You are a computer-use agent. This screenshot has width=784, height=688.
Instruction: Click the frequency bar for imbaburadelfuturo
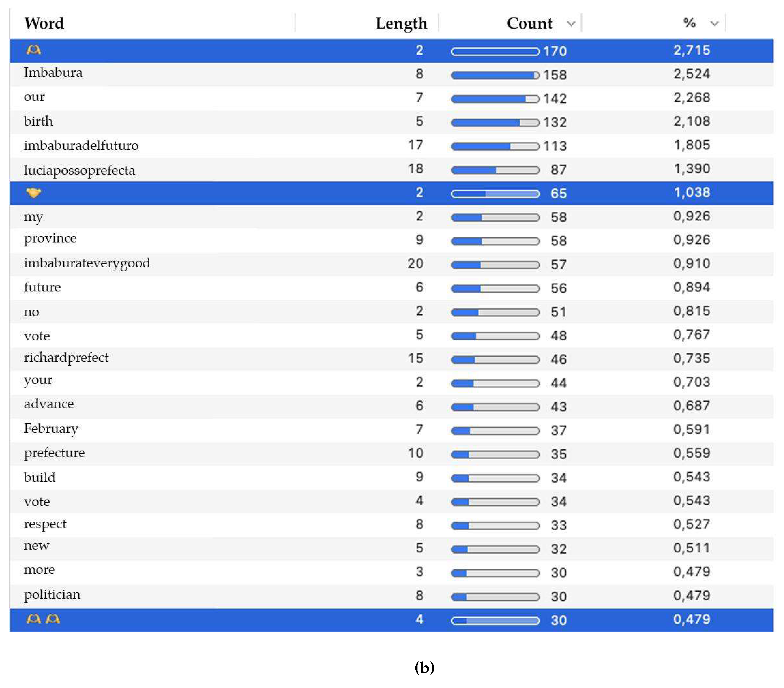pyautogui.click(x=495, y=146)
